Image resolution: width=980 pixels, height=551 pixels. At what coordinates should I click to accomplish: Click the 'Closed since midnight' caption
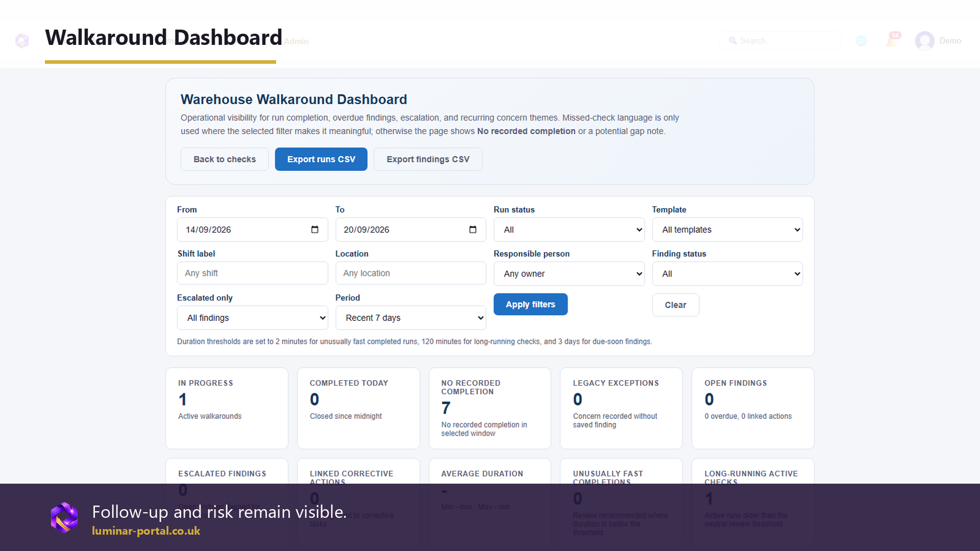pos(346,416)
